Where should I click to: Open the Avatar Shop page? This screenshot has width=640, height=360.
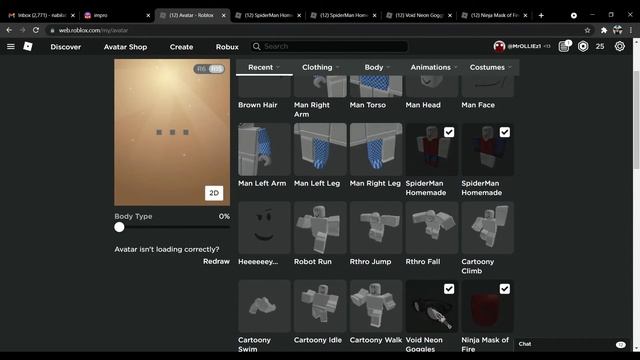coord(125,47)
